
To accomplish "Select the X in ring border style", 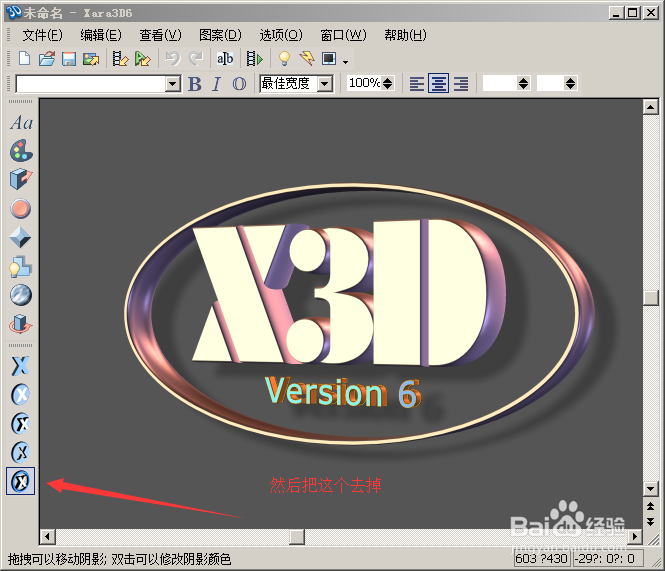I will [x=20, y=423].
